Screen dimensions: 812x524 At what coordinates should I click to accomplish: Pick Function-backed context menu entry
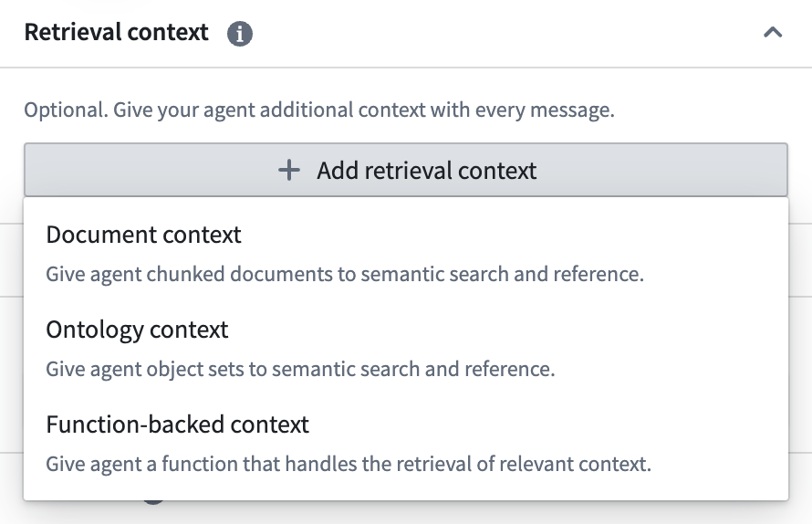pos(177,424)
